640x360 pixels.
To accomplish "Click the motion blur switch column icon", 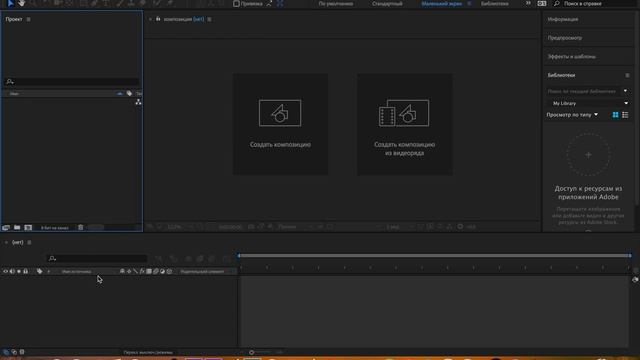I will 156,271.
